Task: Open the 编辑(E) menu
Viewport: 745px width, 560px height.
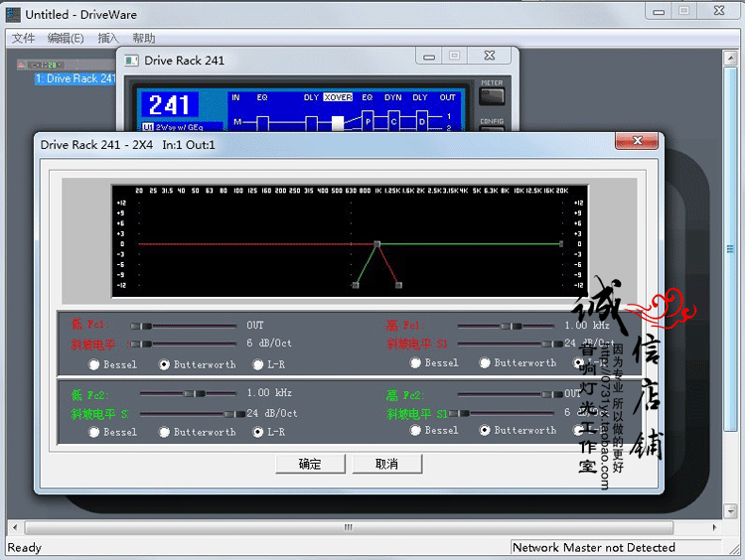Action: coord(66,38)
